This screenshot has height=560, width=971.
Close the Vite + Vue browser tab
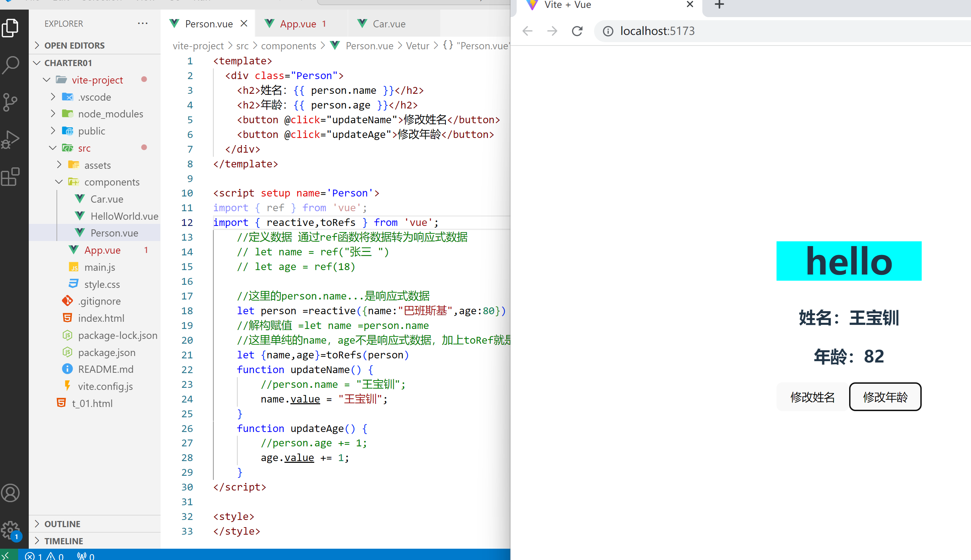pyautogui.click(x=690, y=4)
